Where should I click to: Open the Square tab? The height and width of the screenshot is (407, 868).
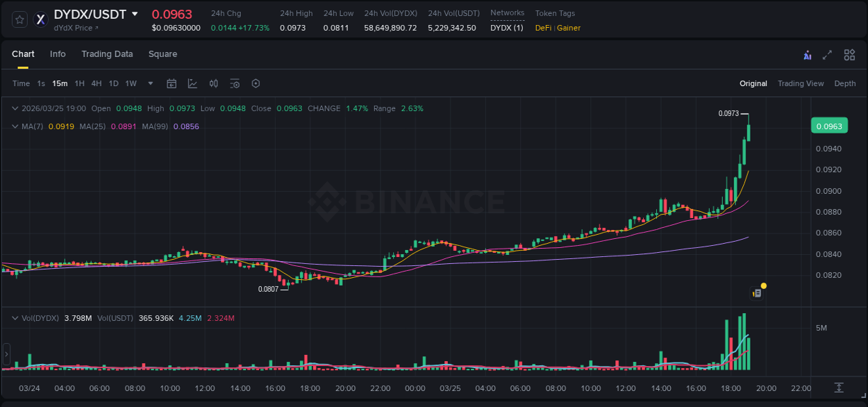click(x=162, y=54)
